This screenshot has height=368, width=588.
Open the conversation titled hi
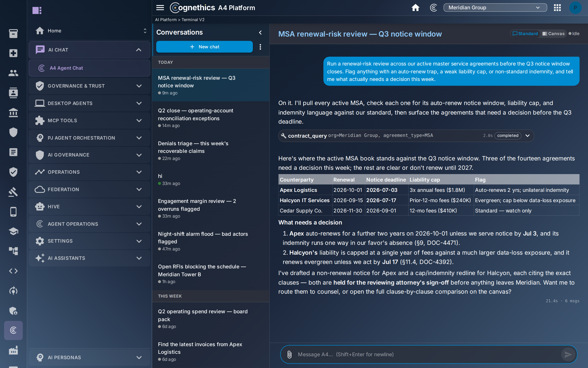tap(211, 180)
